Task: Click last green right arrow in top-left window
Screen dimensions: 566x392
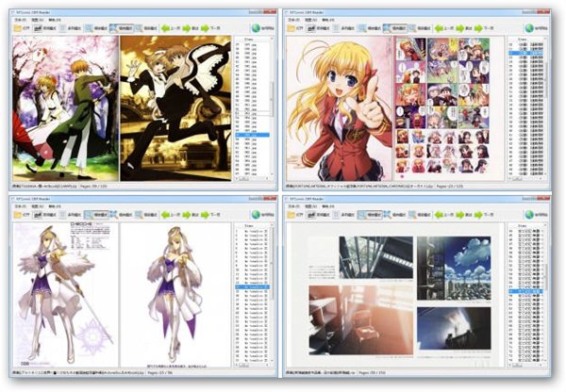Action: 205,28
